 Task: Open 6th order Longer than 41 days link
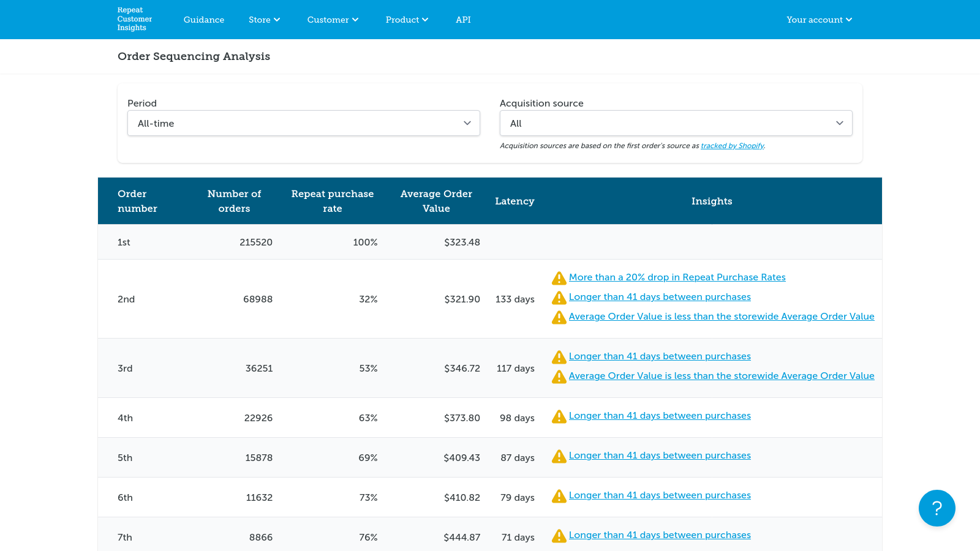pyautogui.click(x=660, y=495)
